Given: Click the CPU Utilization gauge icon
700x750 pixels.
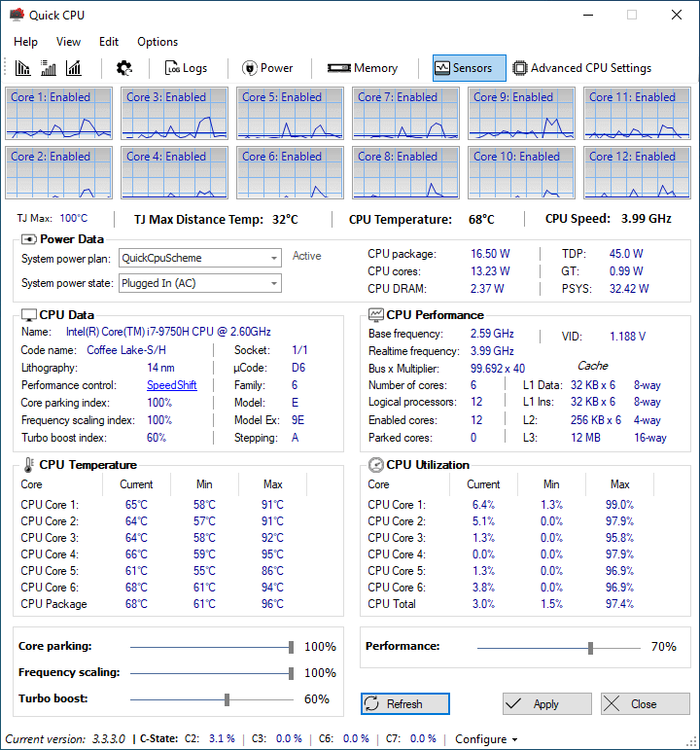Looking at the screenshot, I should coord(376,465).
